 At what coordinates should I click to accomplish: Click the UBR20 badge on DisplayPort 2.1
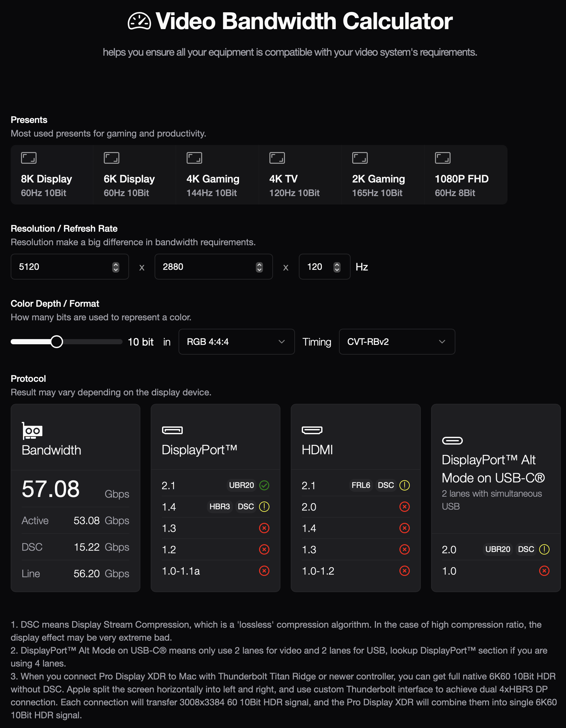click(x=242, y=485)
